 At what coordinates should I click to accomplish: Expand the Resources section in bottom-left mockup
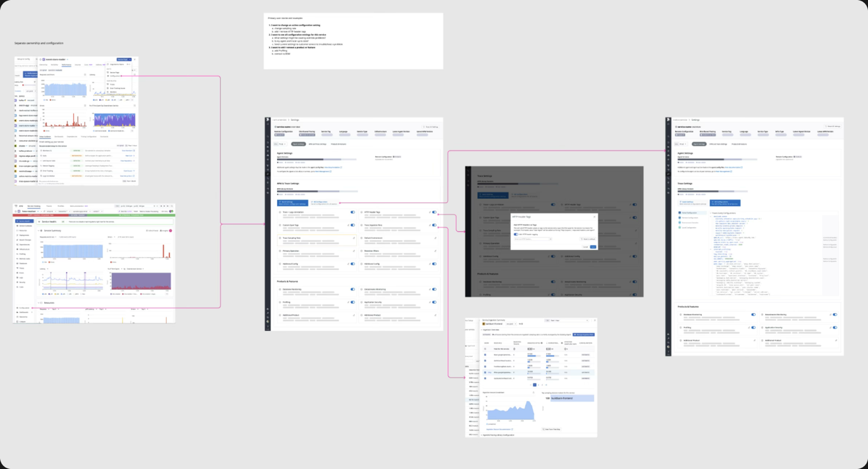coord(38,303)
